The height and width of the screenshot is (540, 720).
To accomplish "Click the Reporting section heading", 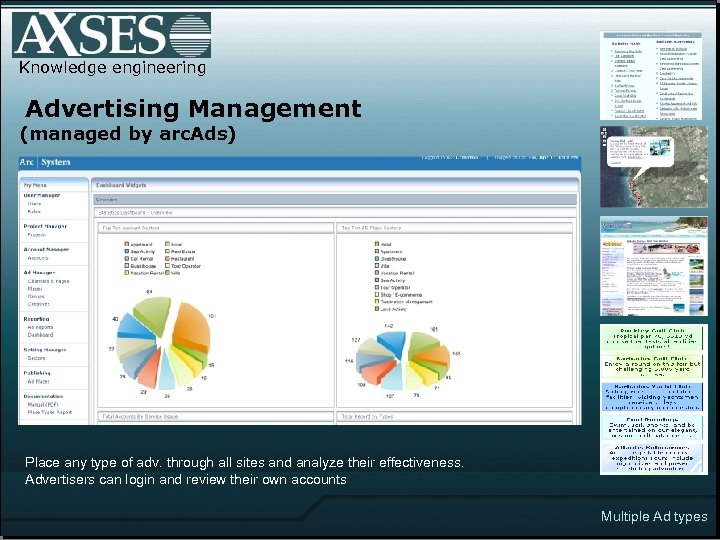I will point(36,319).
